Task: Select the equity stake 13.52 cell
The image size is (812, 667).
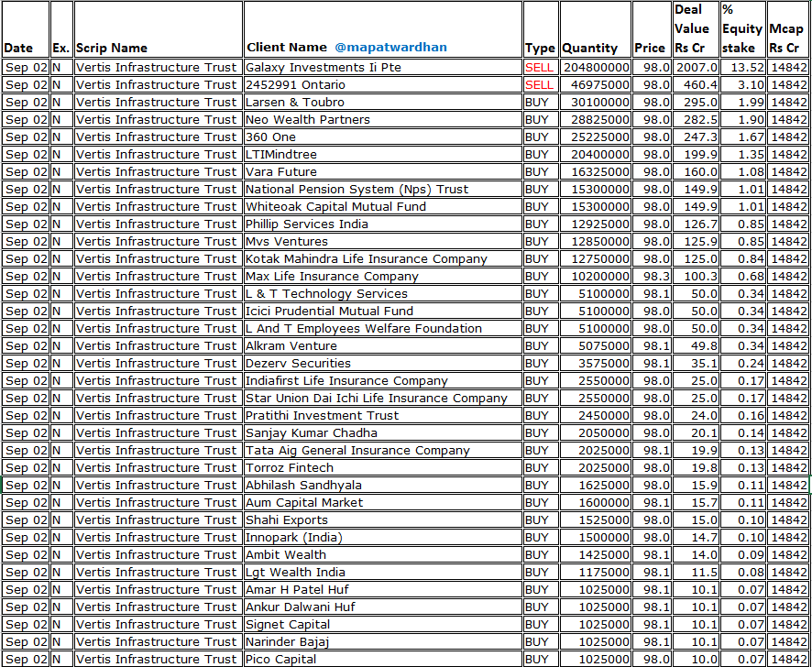Action: coord(743,67)
